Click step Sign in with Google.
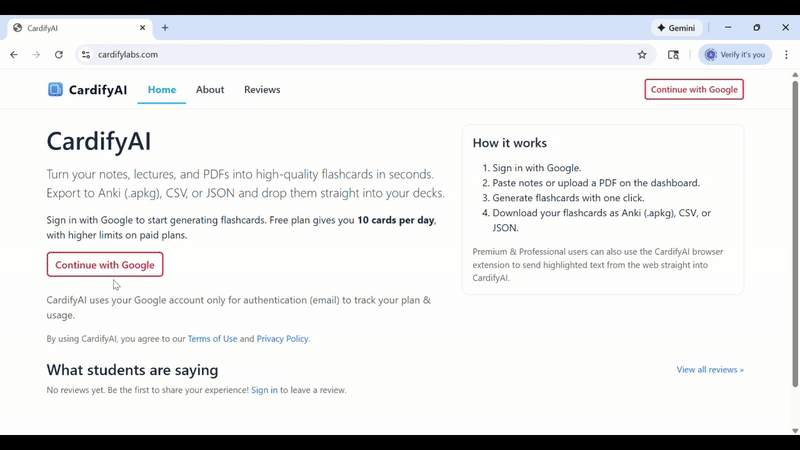 [x=536, y=168]
